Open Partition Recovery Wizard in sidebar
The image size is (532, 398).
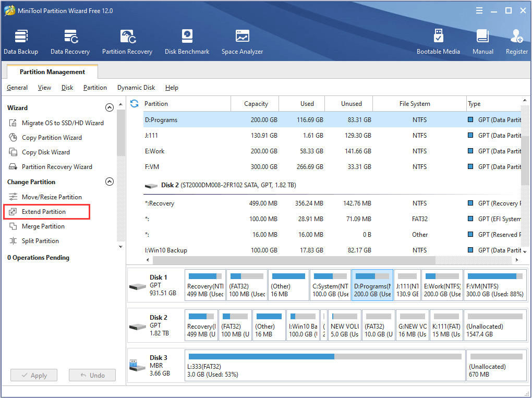(51, 166)
